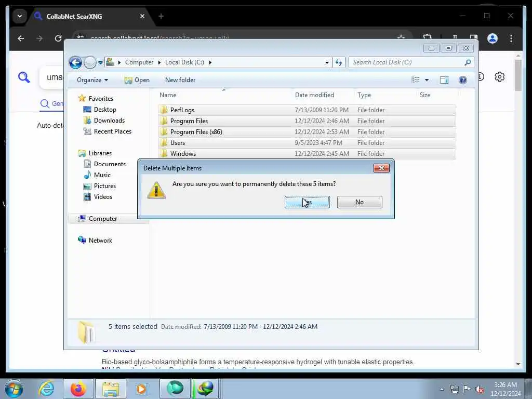Click No in Delete Multiple Items dialog

coord(360,202)
